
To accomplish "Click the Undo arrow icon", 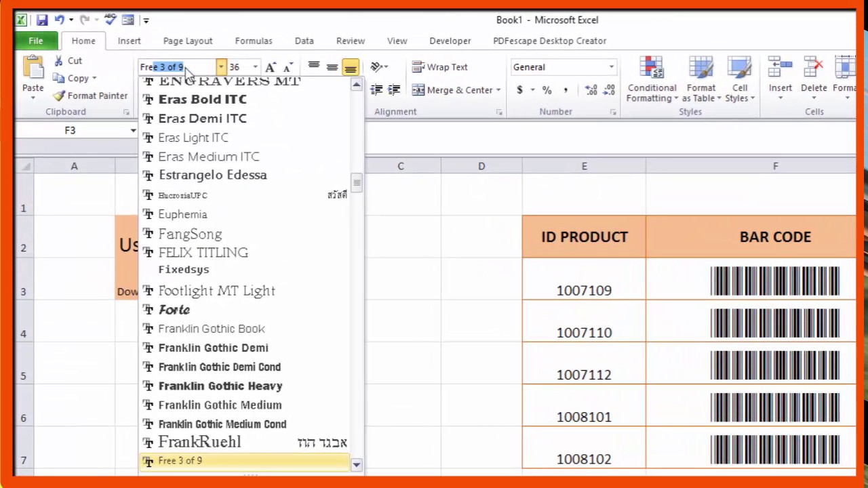I will click(x=59, y=20).
